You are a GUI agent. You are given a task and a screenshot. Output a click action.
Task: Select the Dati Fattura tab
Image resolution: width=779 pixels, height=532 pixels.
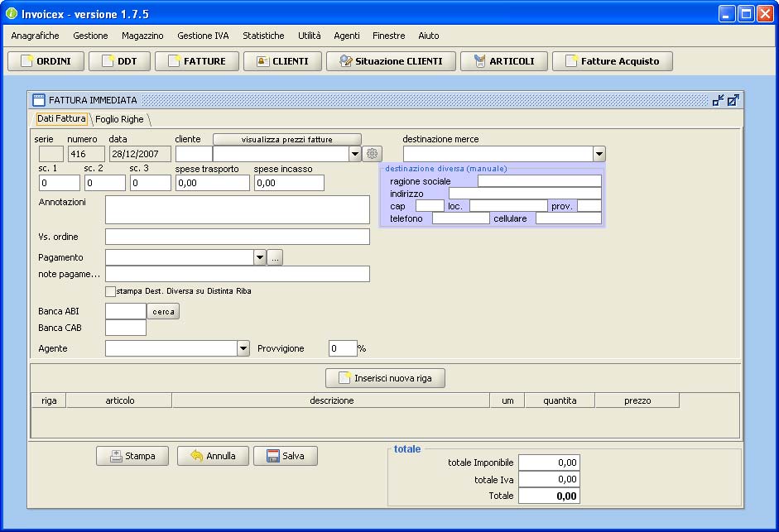[61, 118]
